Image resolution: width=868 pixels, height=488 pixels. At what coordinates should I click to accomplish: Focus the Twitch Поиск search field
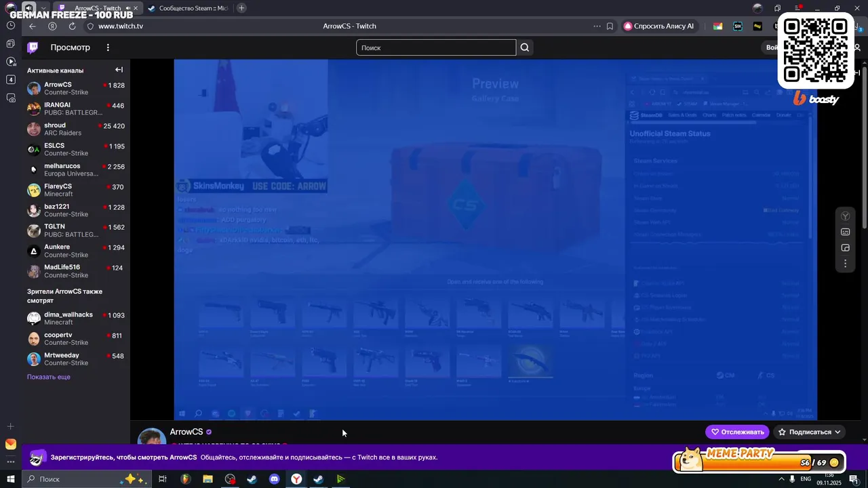436,47
